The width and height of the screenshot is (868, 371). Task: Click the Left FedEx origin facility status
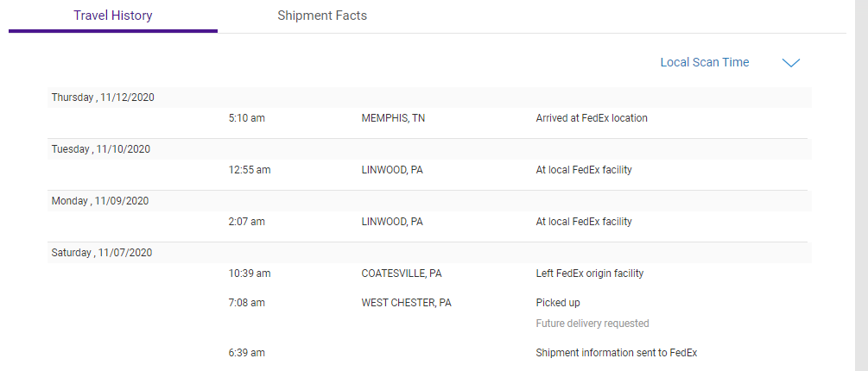click(x=590, y=274)
